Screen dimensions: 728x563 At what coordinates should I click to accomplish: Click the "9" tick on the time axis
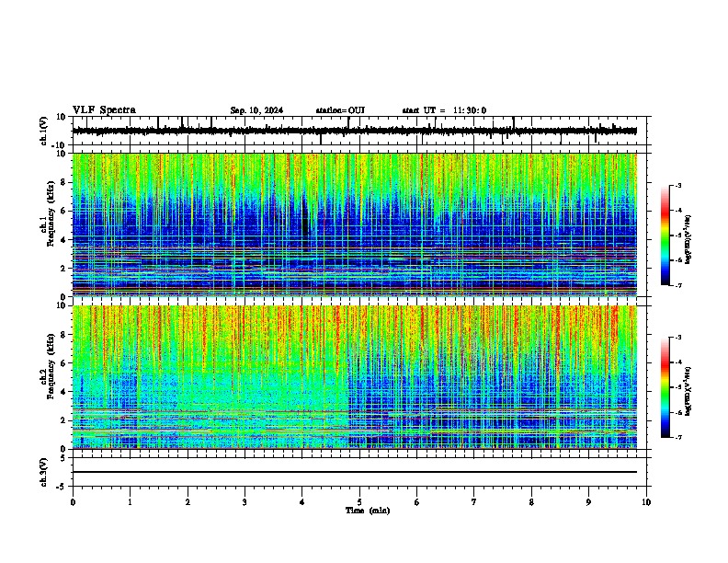pyautogui.click(x=588, y=502)
